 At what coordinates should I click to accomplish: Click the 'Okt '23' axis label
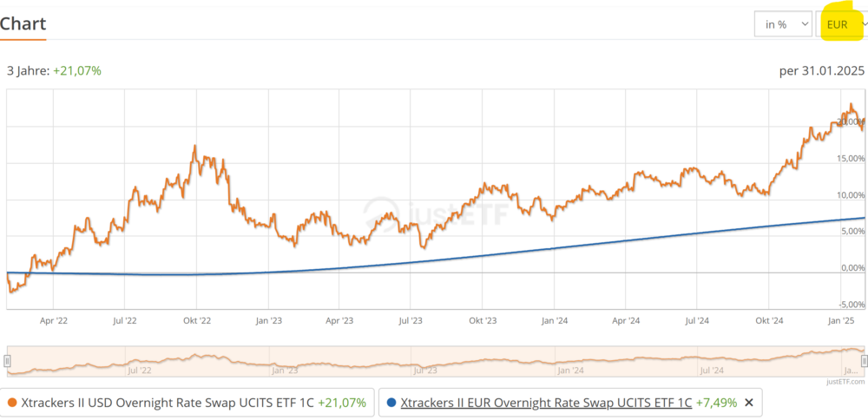click(483, 320)
